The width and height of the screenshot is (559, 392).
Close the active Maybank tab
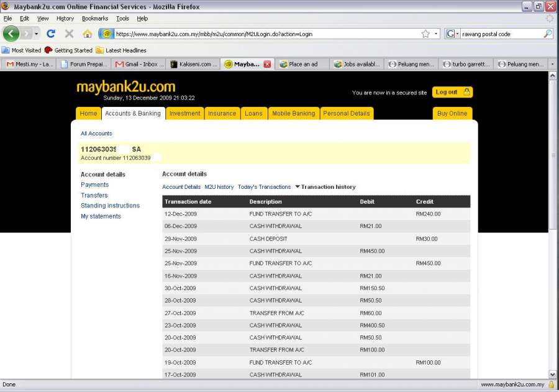pos(267,64)
